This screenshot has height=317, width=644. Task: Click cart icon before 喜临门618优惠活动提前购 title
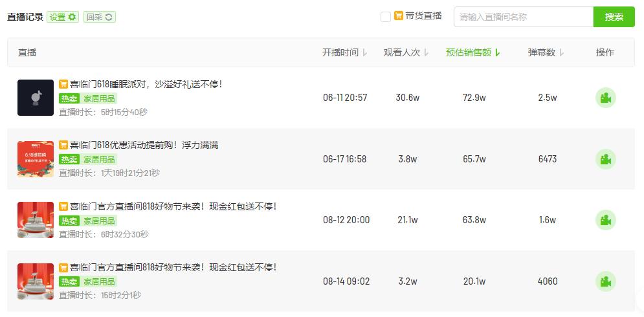pyautogui.click(x=63, y=145)
